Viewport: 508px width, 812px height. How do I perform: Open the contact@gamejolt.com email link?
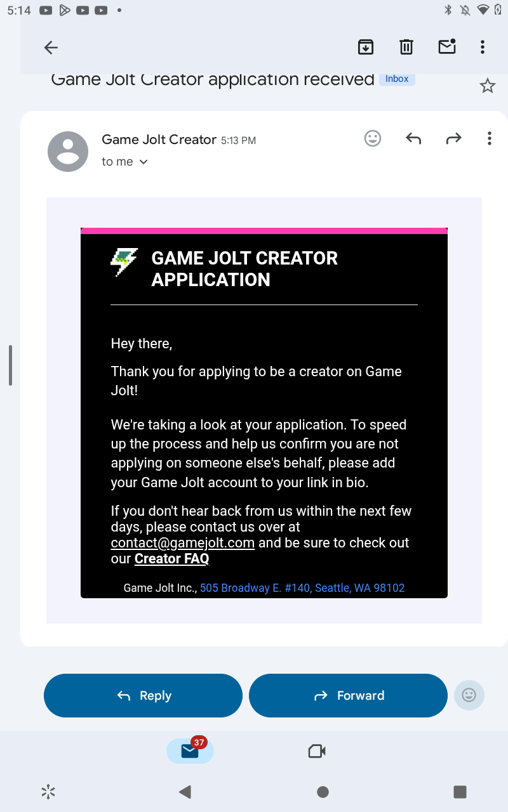(183, 543)
